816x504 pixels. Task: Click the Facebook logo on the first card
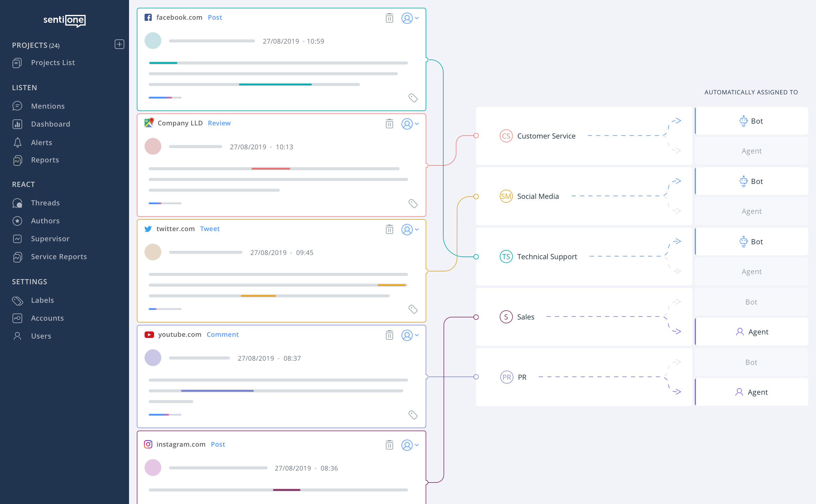coord(148,17)
